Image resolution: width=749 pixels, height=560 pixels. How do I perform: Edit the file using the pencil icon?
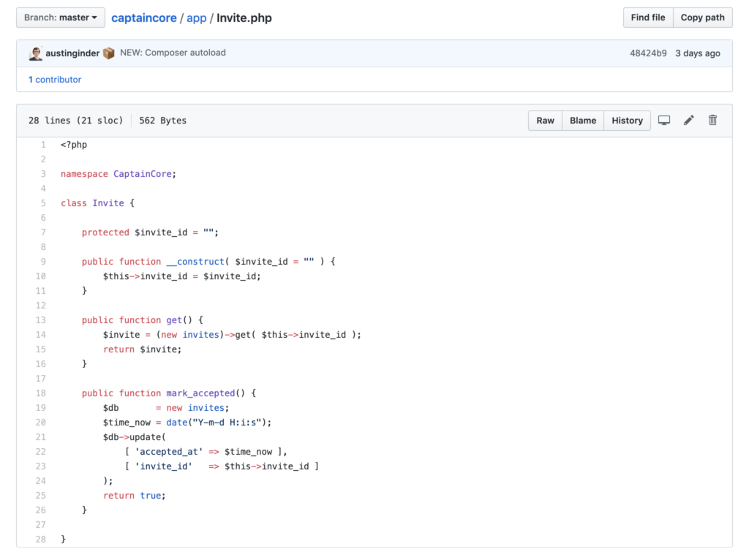688,120
